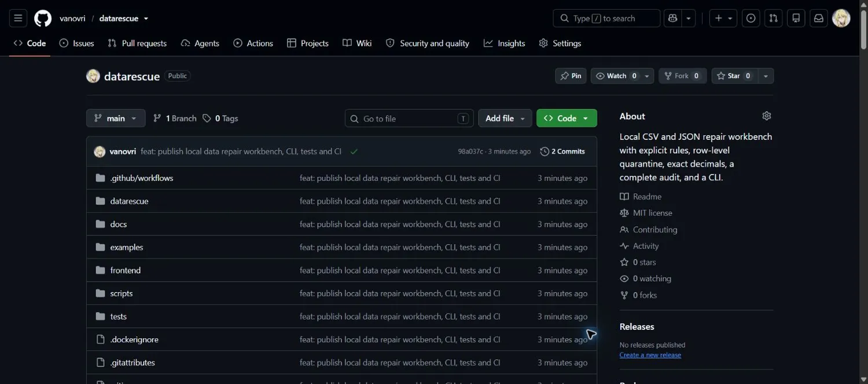Open the pull requests icon in top bar
The width and height of the screenshot is (868, 384).
point(773,19)
